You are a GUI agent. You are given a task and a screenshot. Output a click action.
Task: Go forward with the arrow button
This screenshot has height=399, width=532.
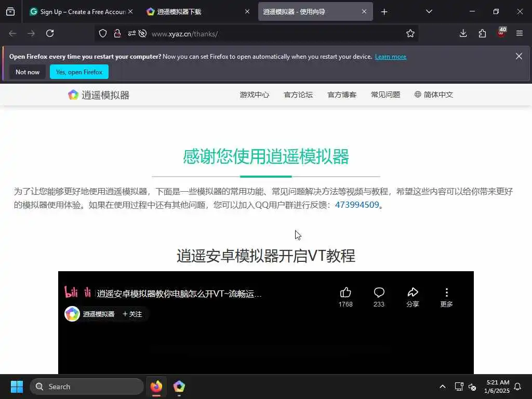click(31, 33)
